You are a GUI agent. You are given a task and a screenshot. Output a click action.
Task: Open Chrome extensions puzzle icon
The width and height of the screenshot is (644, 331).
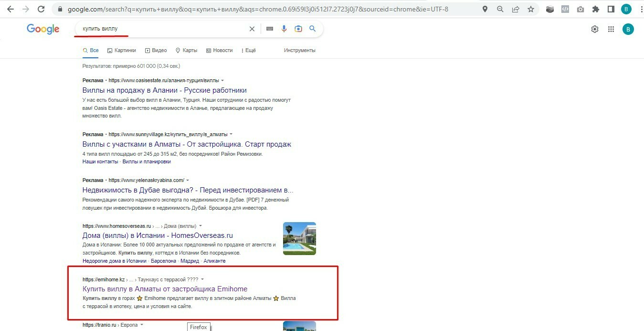coord(595,9)
